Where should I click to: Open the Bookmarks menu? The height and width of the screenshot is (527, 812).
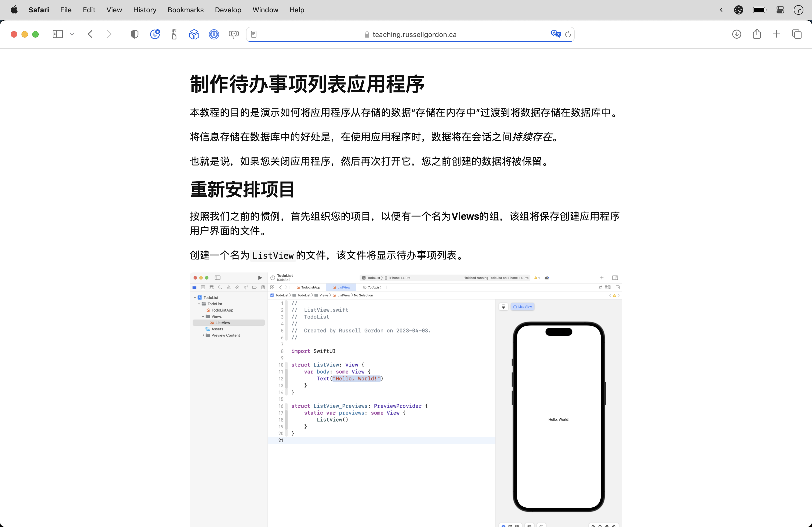point(186,10)
